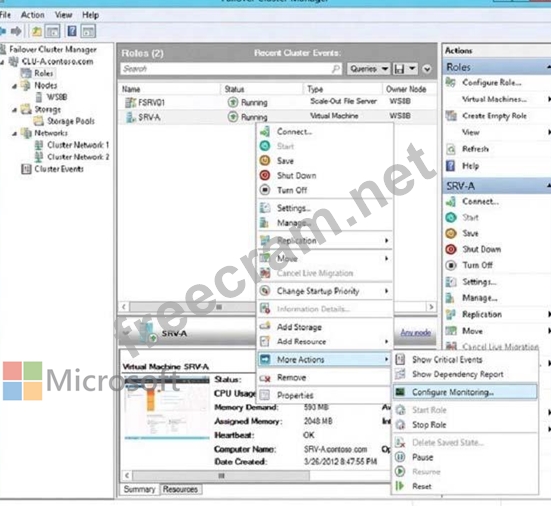Screen dimensions: 551x506
Task: Click the Remove icon in context menu
Action: 265,378
